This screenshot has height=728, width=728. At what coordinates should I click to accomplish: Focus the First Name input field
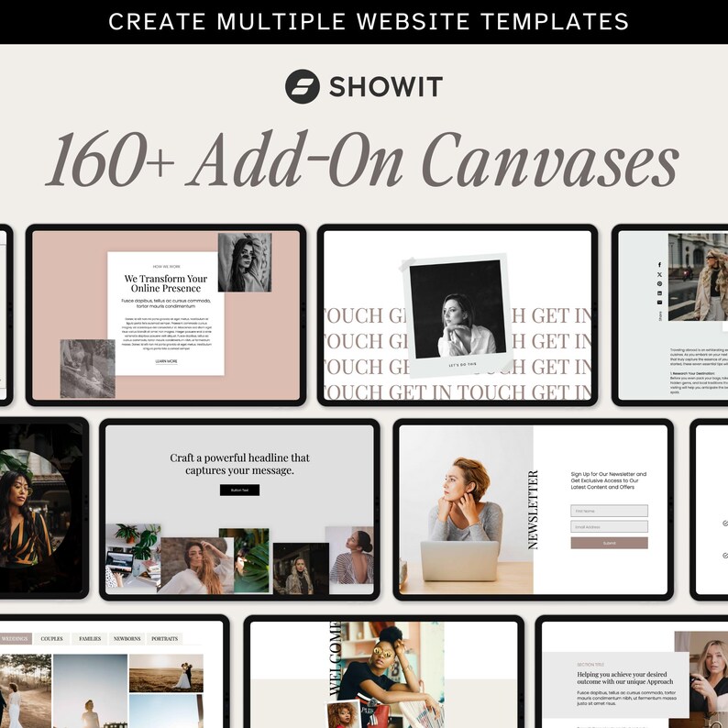click(609, 511)
